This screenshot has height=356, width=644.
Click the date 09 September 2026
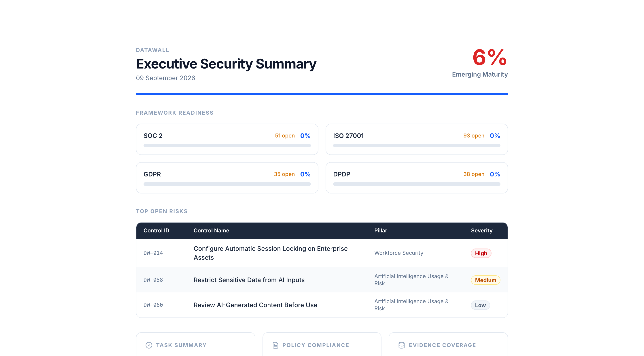(165, 78)
